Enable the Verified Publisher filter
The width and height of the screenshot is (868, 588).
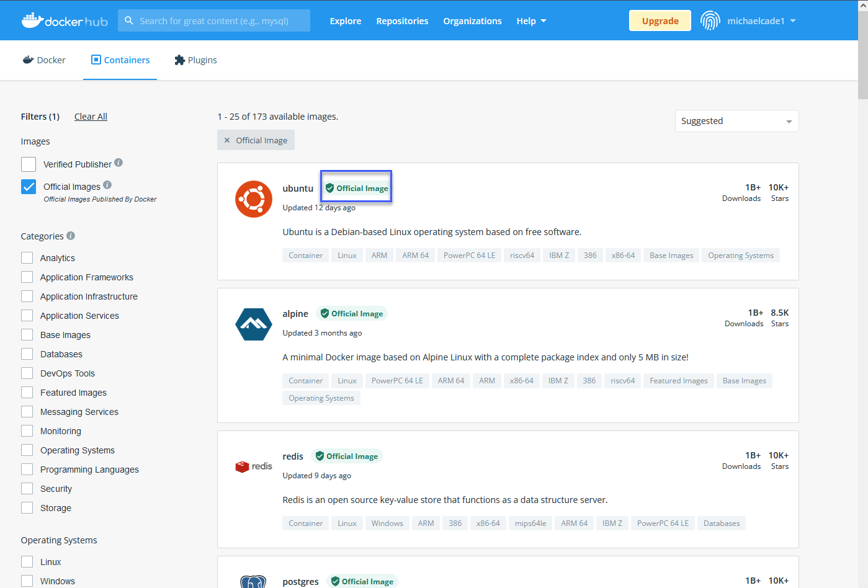tap(28, 164)
